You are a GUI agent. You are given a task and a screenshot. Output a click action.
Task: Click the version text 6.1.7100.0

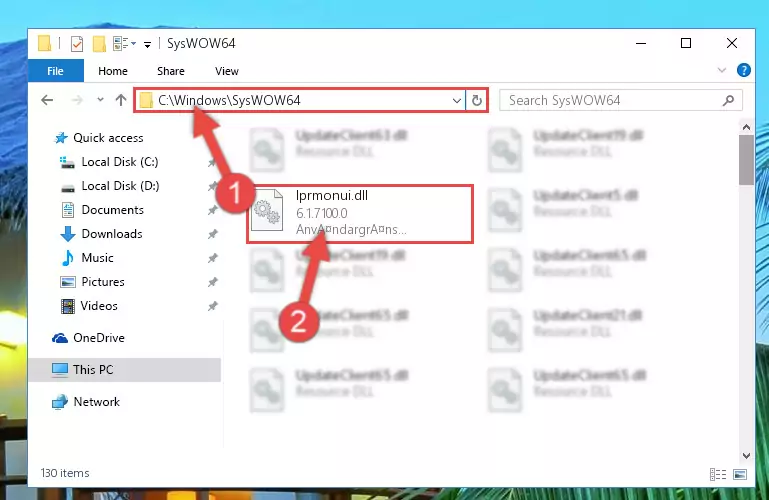tap(322, 213)
